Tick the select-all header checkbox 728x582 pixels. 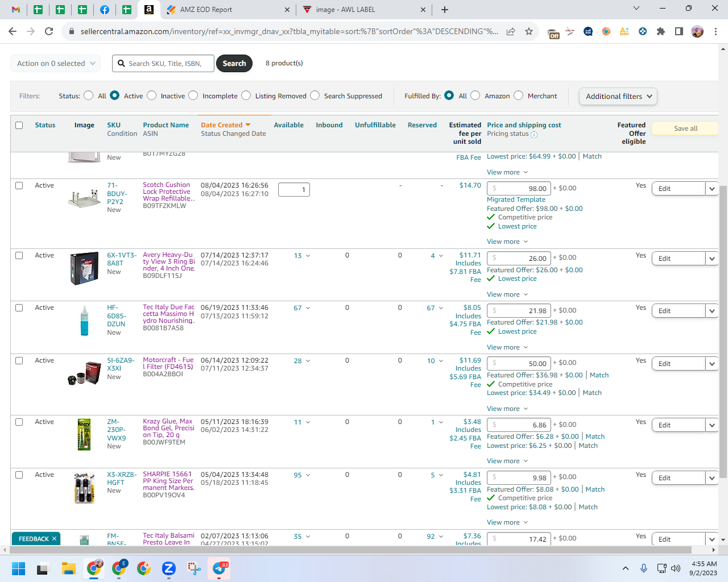[x=19, y=125]
